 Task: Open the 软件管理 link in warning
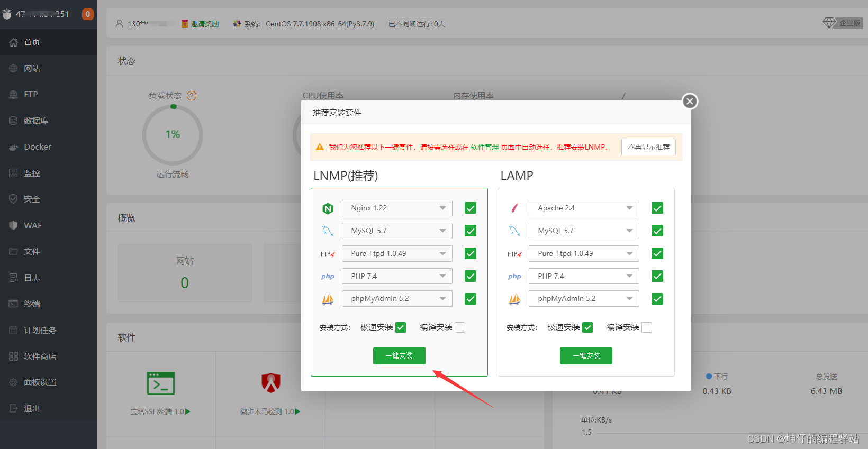pos(485,147)
